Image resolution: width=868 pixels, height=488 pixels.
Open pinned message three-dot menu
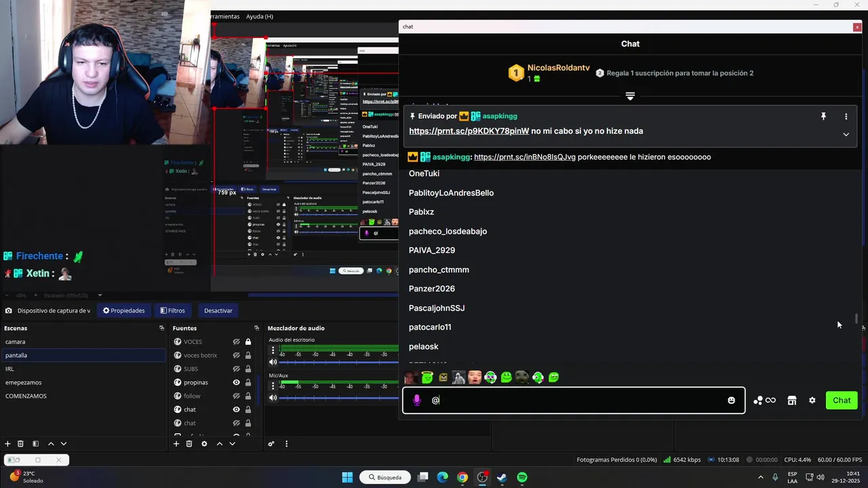[x=846, y=117]
